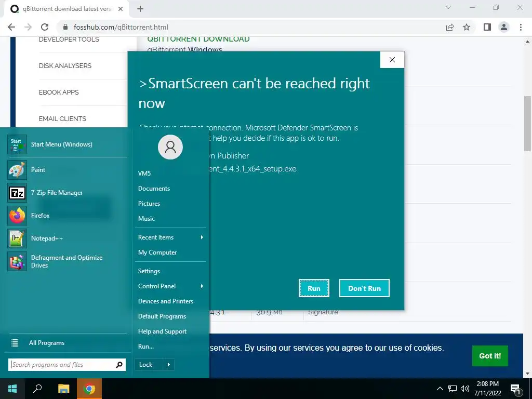Open Pictures folder
532x399 pixels.
click(149, 204)
